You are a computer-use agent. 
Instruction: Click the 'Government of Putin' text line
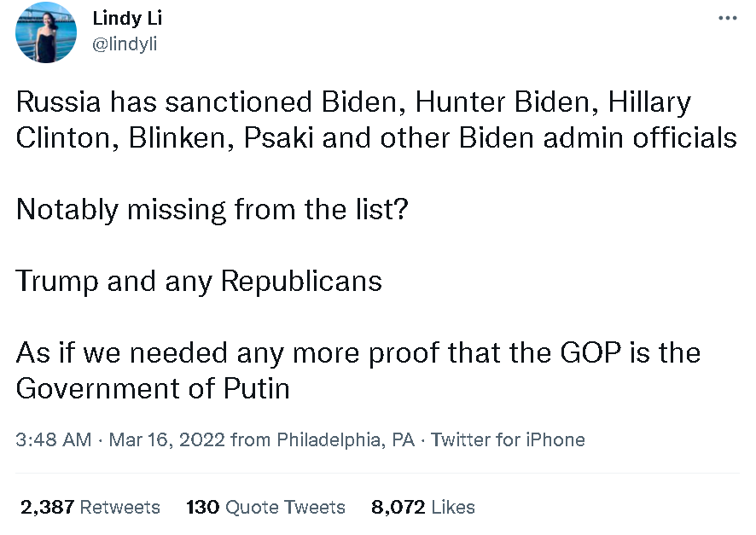(154, 389)
